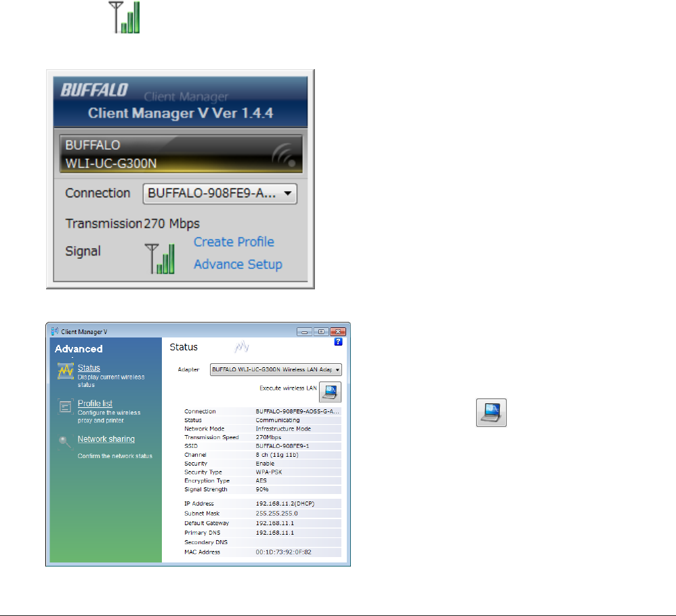Open the Network sharing link

pyautogui.click(x=106, y=438)
